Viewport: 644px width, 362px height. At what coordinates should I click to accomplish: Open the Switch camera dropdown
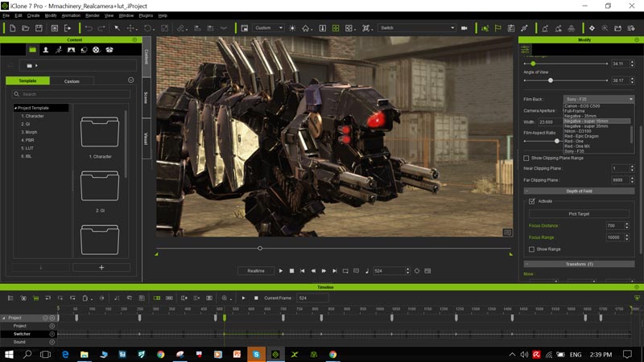(417, 28)
